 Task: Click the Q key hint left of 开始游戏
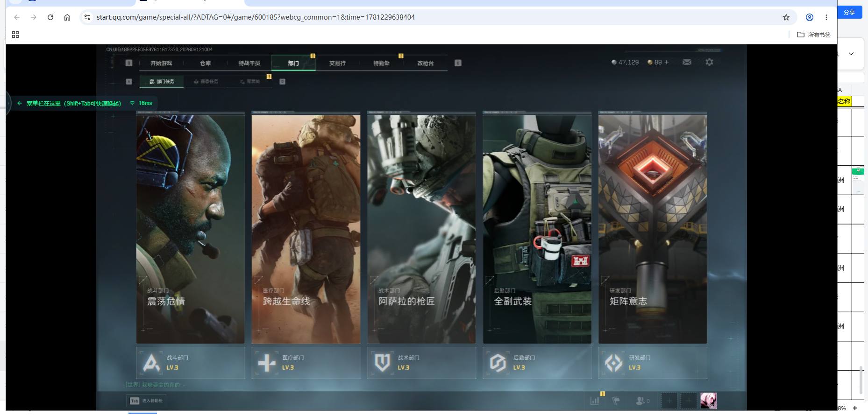pos(129,63)
